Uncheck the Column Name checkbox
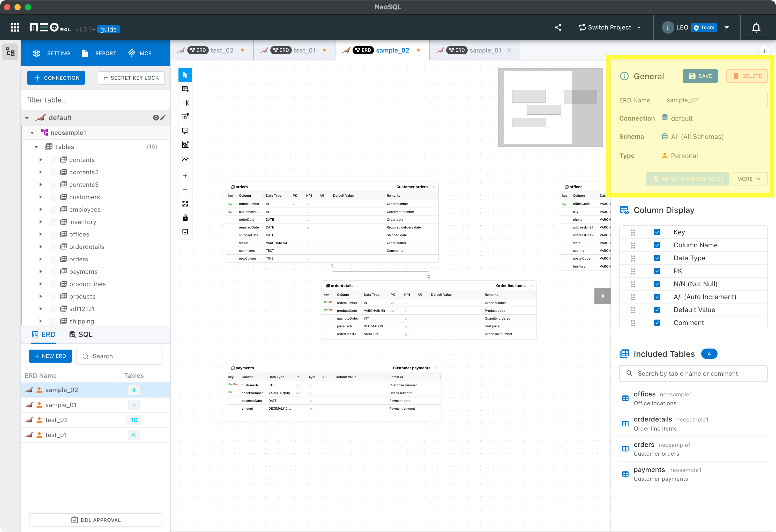 (x=657, y=245)
